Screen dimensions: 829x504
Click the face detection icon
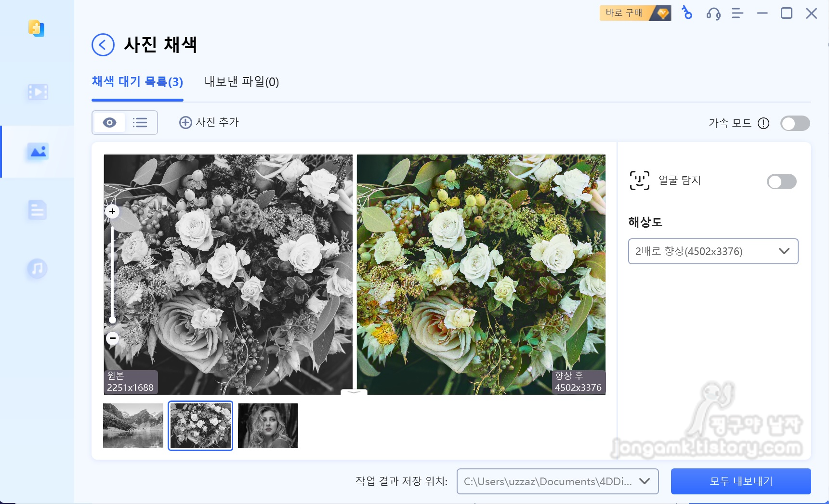coord(640,181)
